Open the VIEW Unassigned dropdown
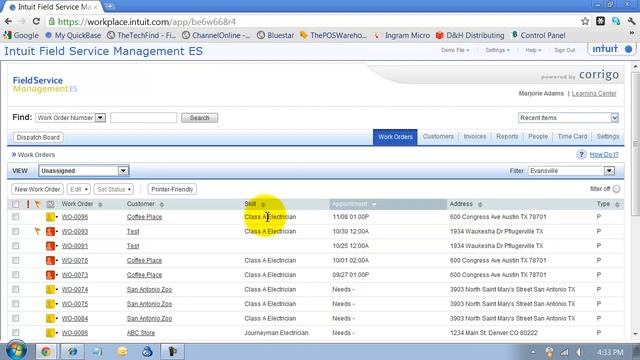 click(x=84, y=171)
